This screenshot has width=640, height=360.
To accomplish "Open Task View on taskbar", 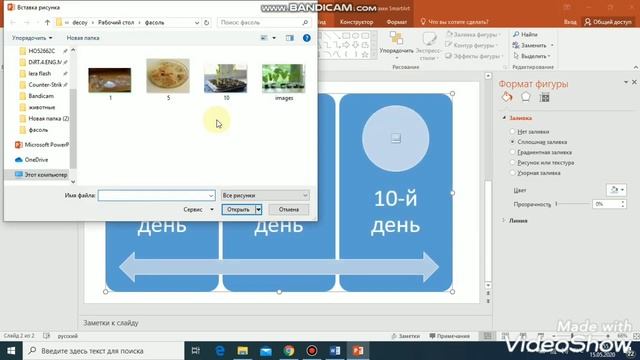I will click(196, 351).
